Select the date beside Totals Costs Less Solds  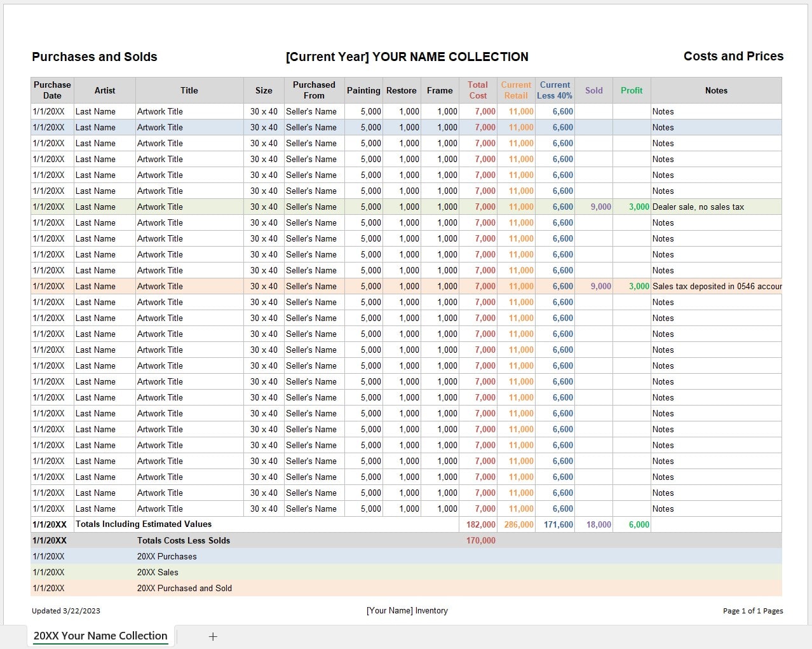[50, 540]
